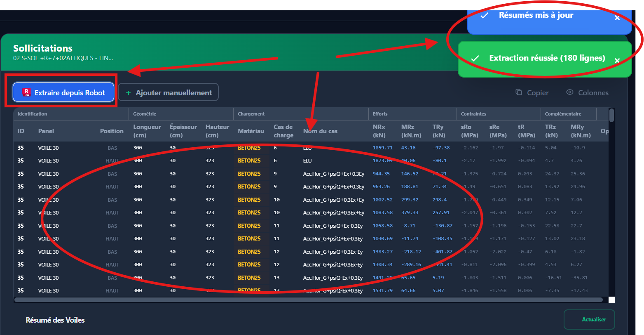Click the plus icon on Ajouter manuellement
This screenshot has width=644, height=335.
click(x=128, y=93)
